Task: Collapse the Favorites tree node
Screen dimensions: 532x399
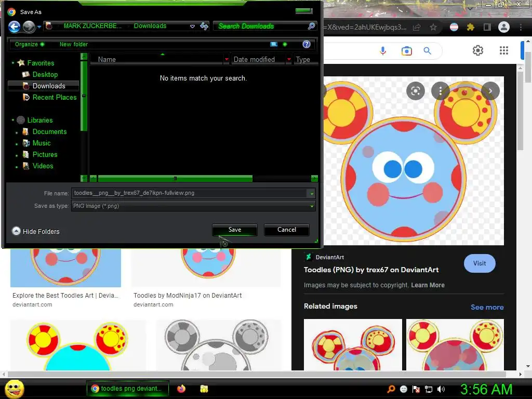Action: click(x=13, y=63)
